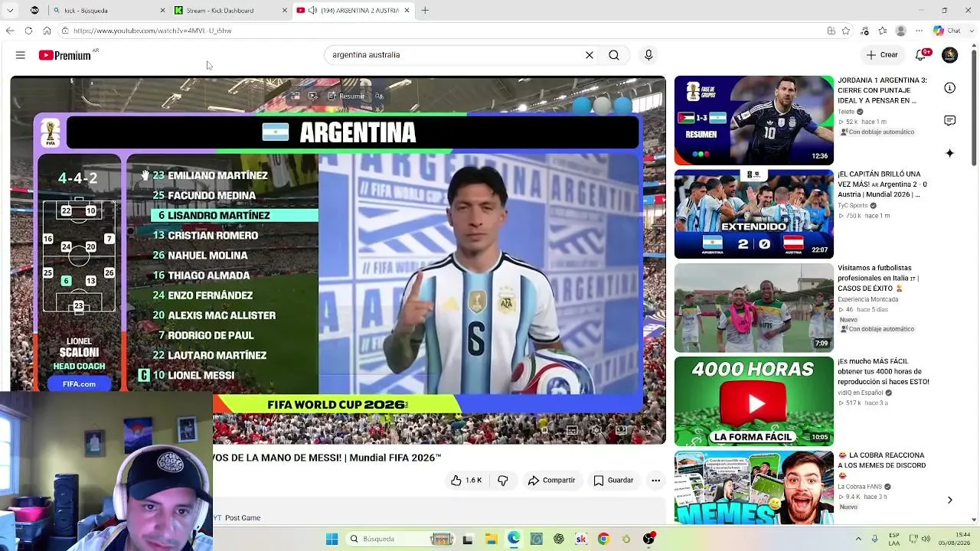The image size is (980, 551).
Task: Run the YouTube search magnifier button
Action: pos(614,55)
